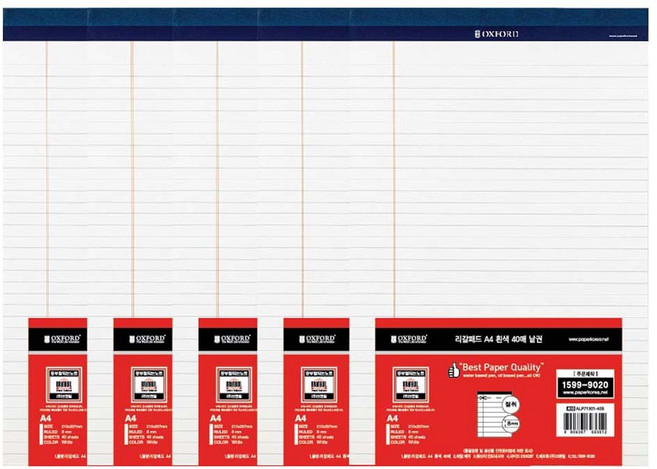
Task: Click the Oxford logo on the second pad label
Action: tap(147, 339)
